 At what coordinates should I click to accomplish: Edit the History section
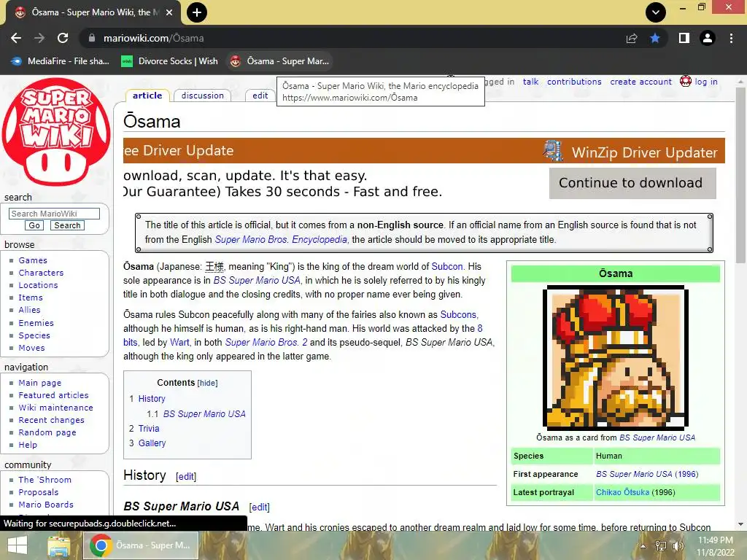click(x=186, y=477)
